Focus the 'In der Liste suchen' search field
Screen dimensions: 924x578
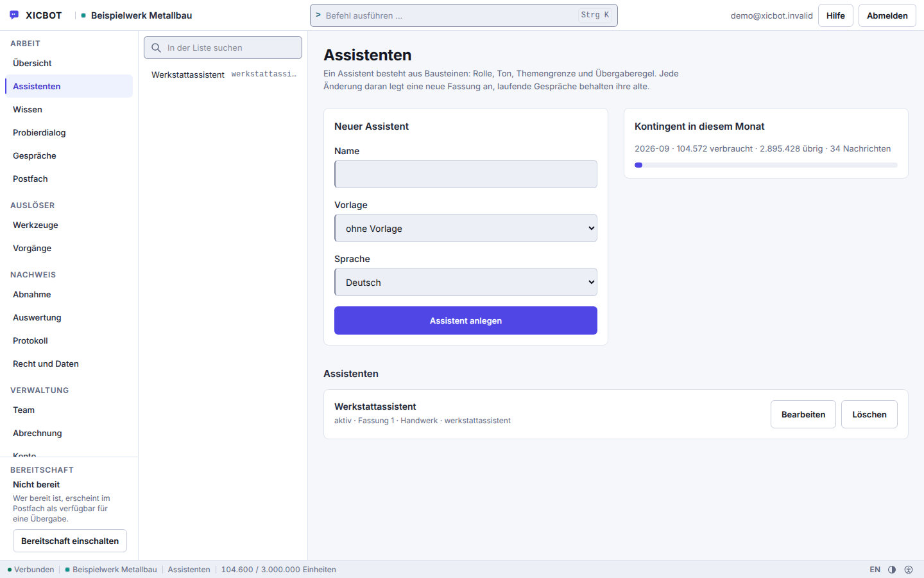click(223, 48)
